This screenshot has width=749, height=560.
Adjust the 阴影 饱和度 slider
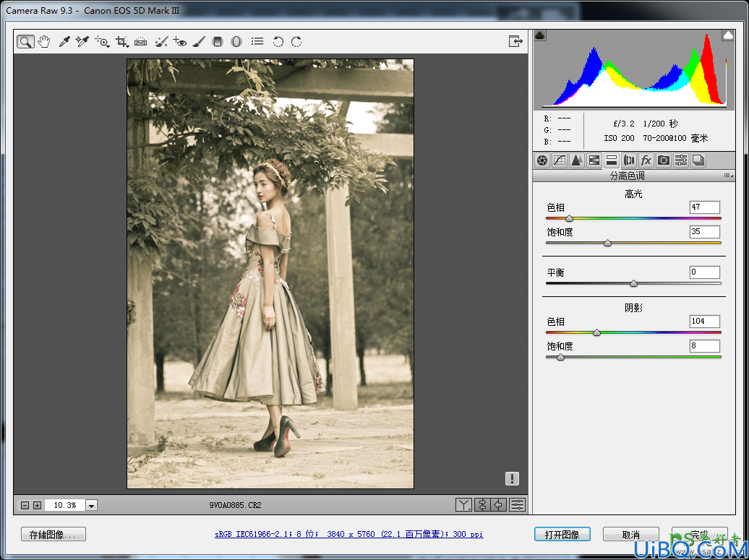pyautogui.click(x=560, y=357)
